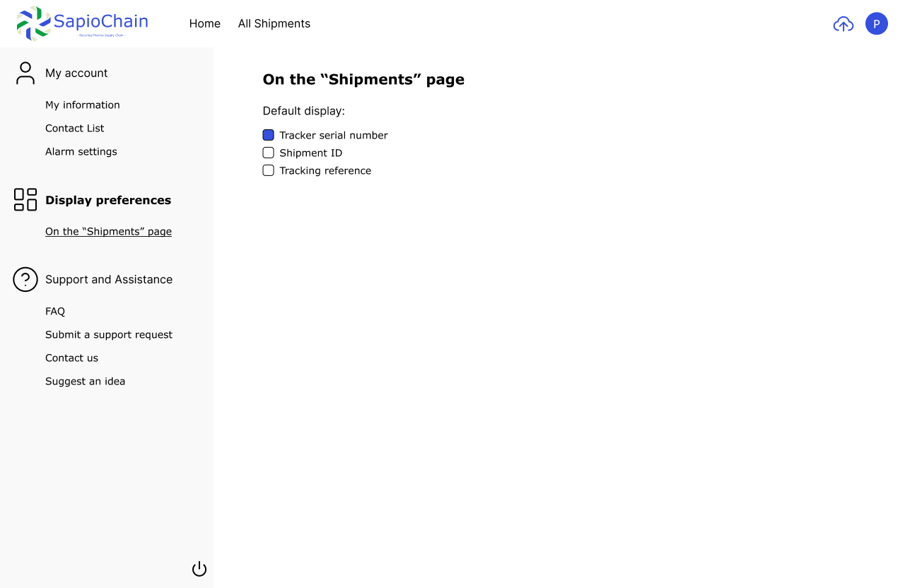Open the Contact us link
The height and width of the screenshot is (588, 905).
(72, 358)
